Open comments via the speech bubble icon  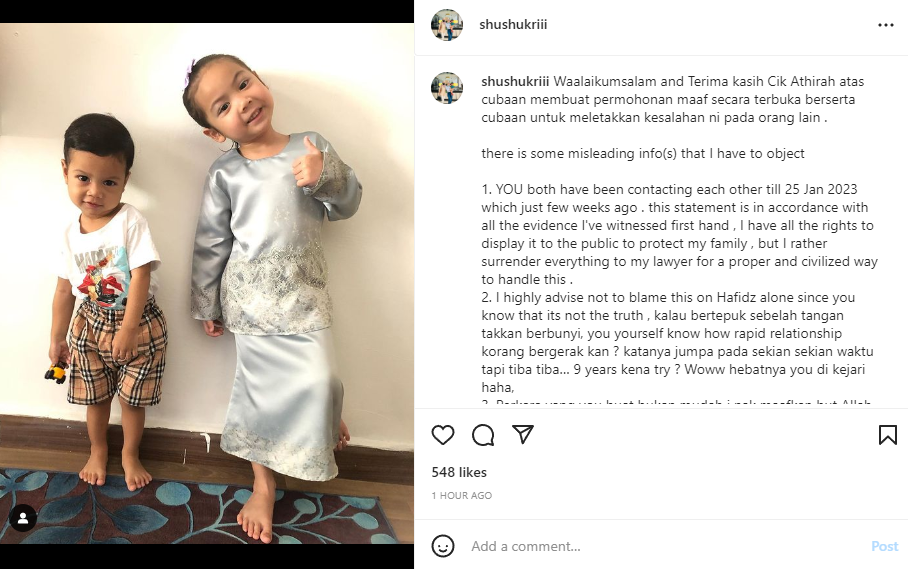point(483,435)
